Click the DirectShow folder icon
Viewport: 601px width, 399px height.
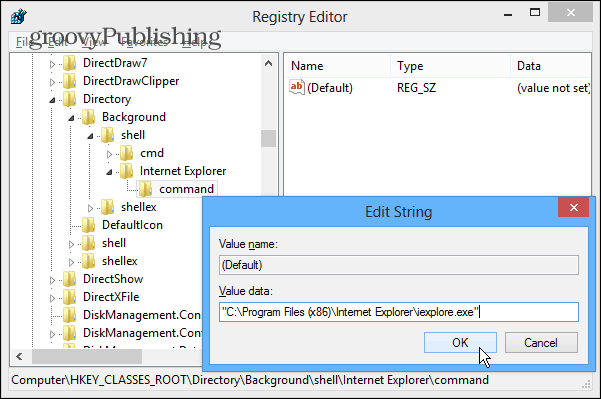click(69, 279)
